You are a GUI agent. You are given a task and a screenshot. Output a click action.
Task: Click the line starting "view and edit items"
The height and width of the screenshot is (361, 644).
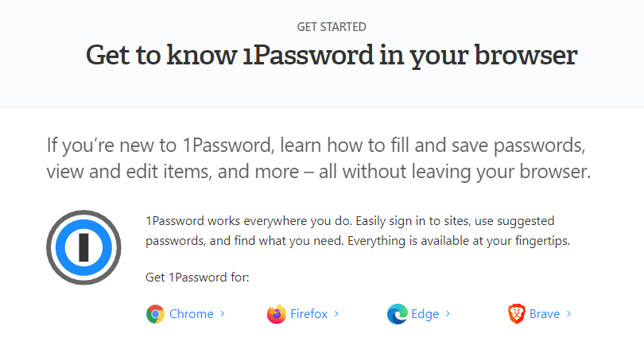pyautogui.click(x=319, y=171)
